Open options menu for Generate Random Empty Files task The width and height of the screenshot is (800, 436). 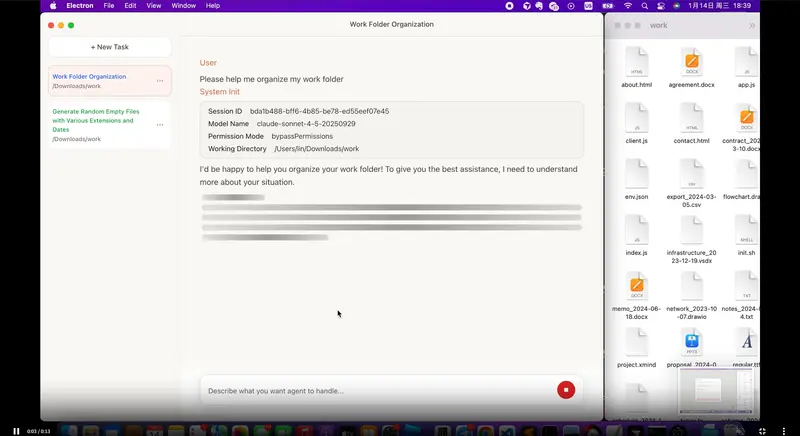click(x=160, y=125)
